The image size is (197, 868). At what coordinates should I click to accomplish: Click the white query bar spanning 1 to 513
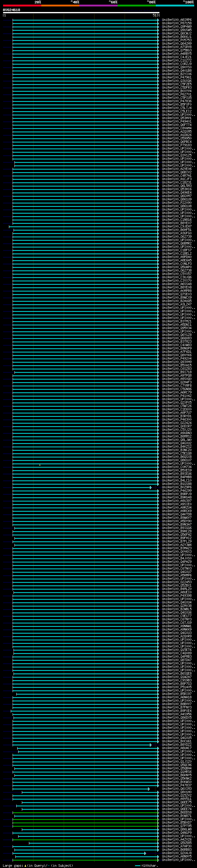pyautogui.click(x=81, y=13)
